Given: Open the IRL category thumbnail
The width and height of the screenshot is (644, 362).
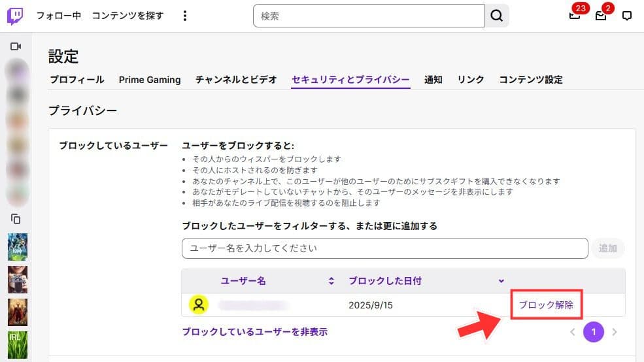Looking at the screenshot, I should tap(18, 345).
